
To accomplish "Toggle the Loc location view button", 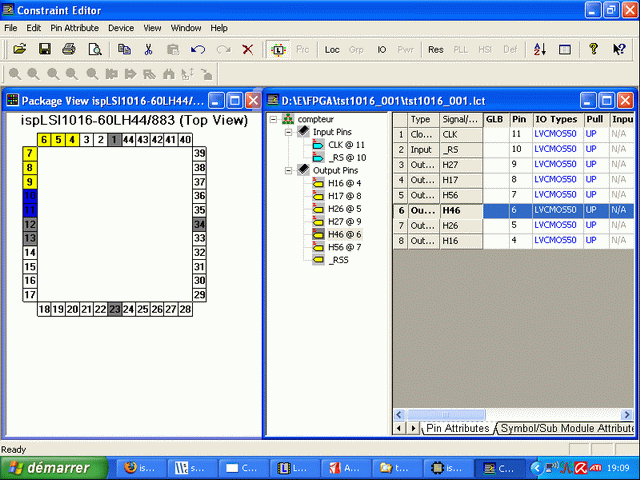I will [332, 49].
